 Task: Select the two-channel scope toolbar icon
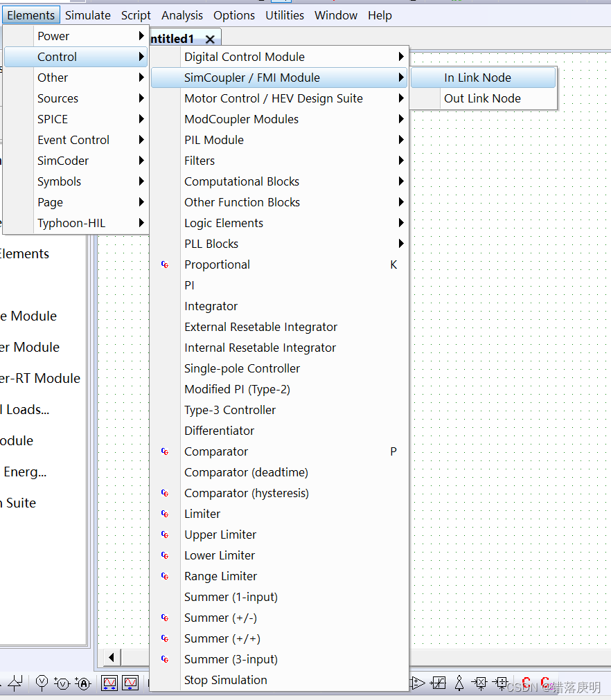109,683
